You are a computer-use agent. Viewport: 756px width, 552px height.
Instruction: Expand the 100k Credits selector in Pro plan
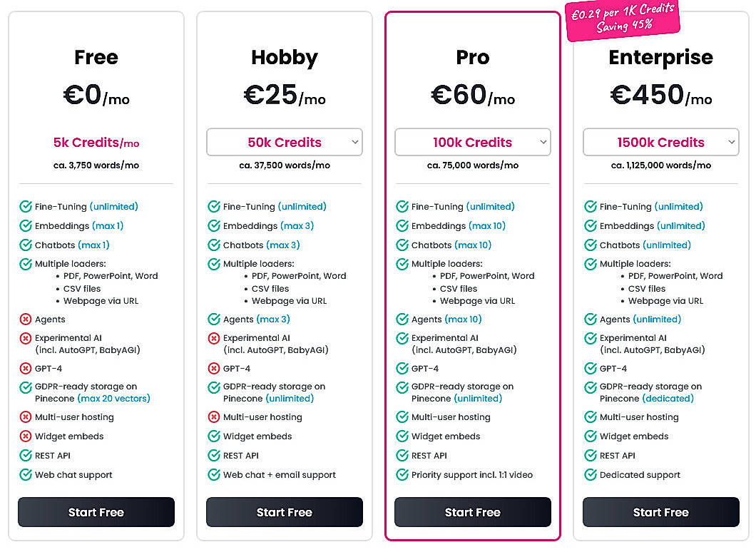tap(472, 142)
